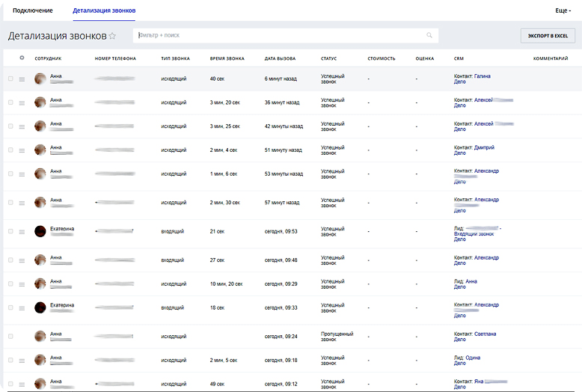The image size is (582, 392).
Task: Sort by the Время звонка column header
Action: [x=227, y=58]
